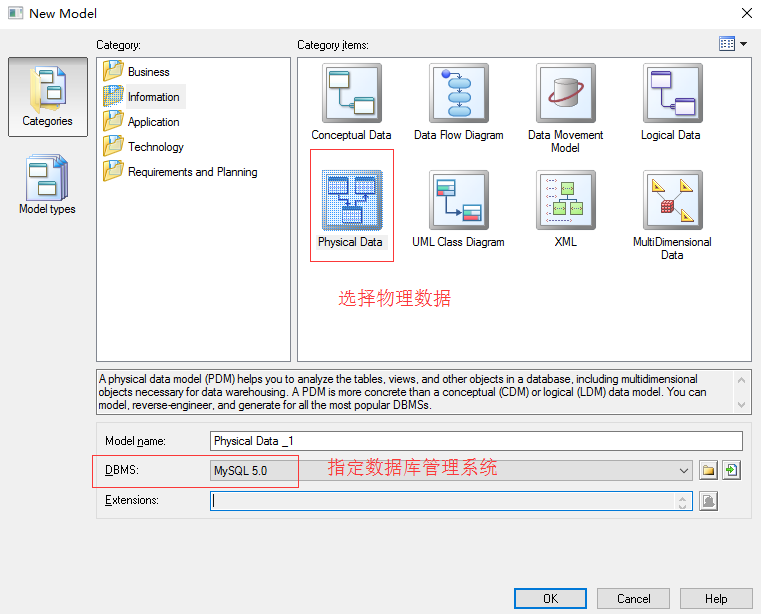Click the Extensions spinner down arrow
Screen dimensions: 761x614
(x=682, y=506)
